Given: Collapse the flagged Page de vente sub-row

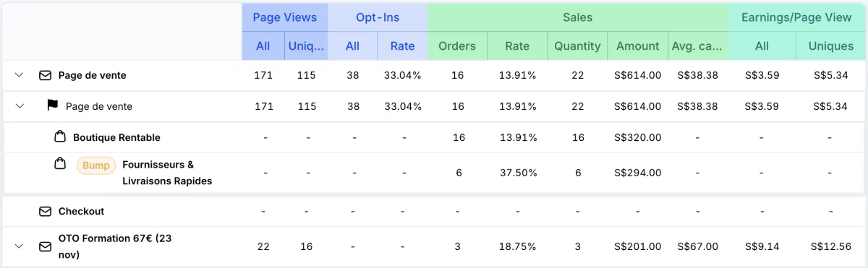Looking at the screenshot, I should [20, 106].
